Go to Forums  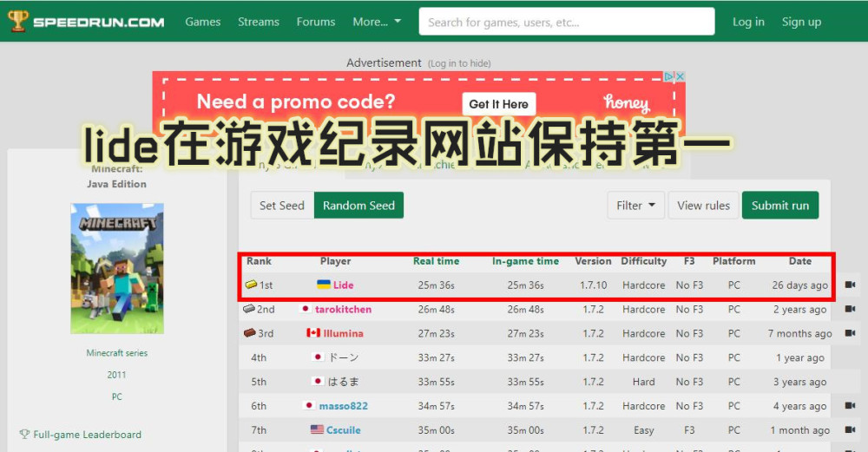[316, 23]
